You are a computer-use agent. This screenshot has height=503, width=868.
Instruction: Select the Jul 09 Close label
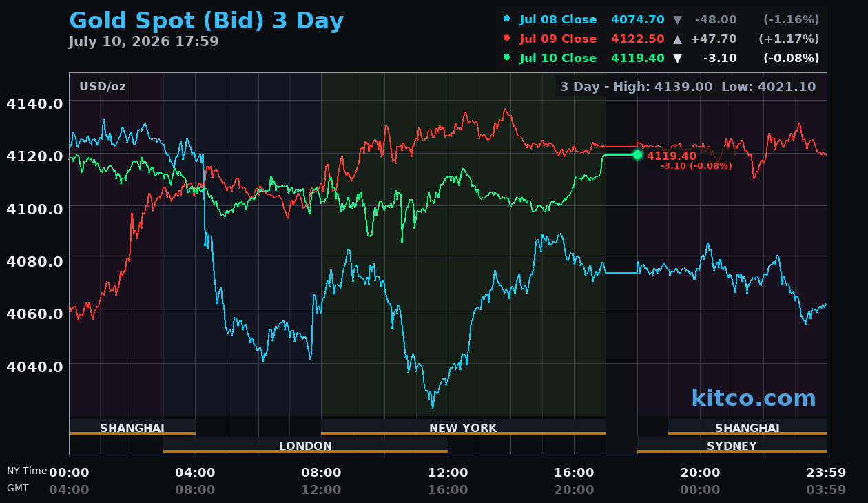558,39
